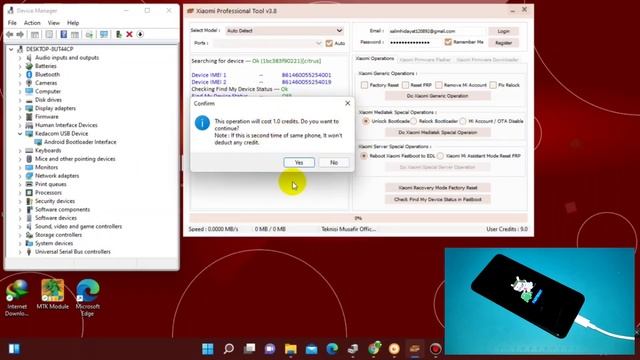640x360 pixels.
Task: Expand the Disk drives node
Action: pos(20,100)
